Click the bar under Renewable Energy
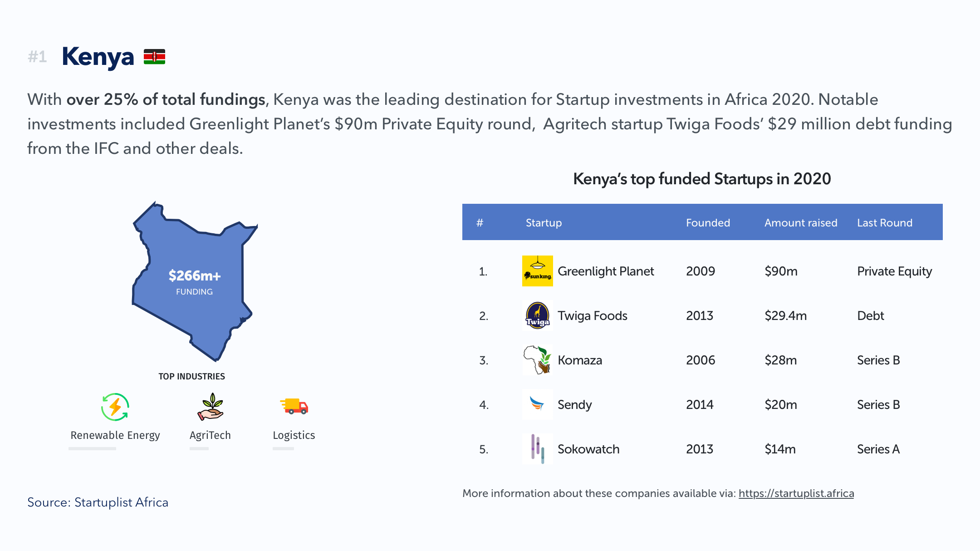This screenshot has width=980, height=551. (x=93, y=448)
